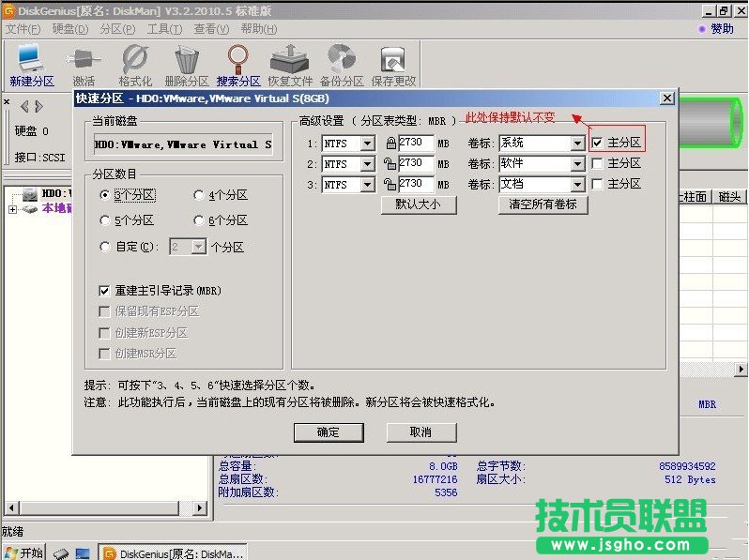Select the 6个分区 radio option
Screen dimensions: 749x560
(x=199, y=220)
